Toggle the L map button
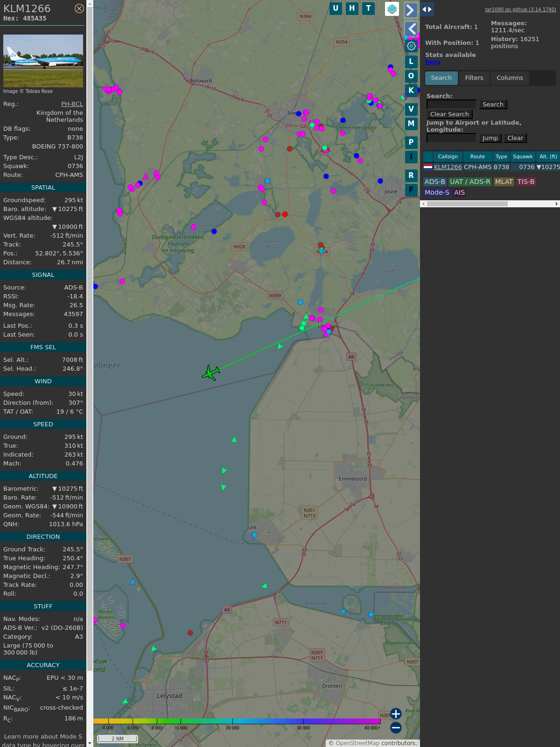 [411, 62]
